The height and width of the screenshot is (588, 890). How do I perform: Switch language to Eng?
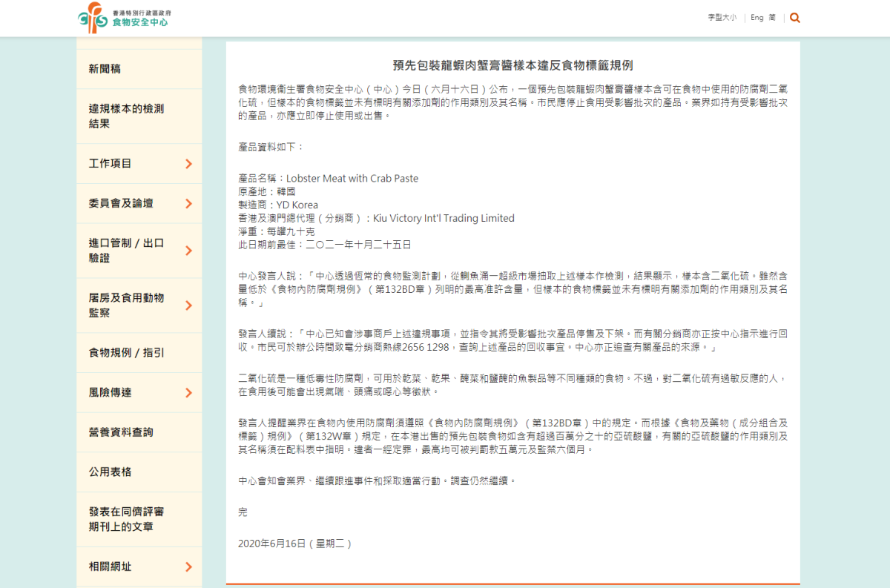(x=756, y=18)
